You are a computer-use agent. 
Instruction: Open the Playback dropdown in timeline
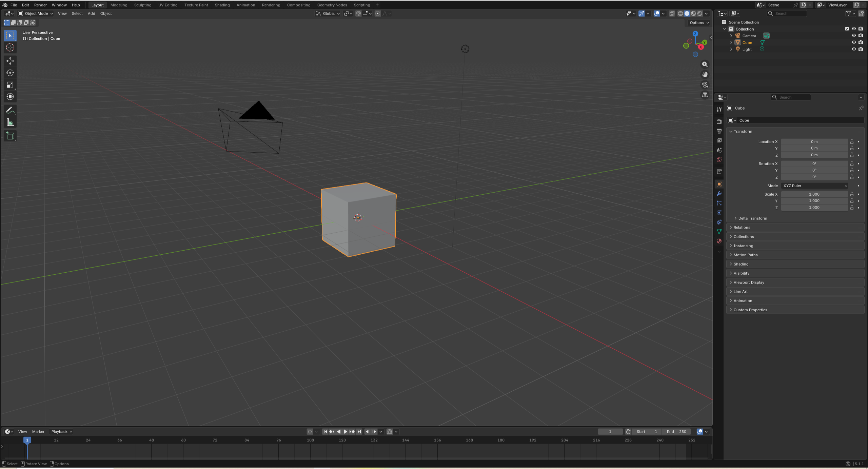pyautogui.click(x=61, y=432)
